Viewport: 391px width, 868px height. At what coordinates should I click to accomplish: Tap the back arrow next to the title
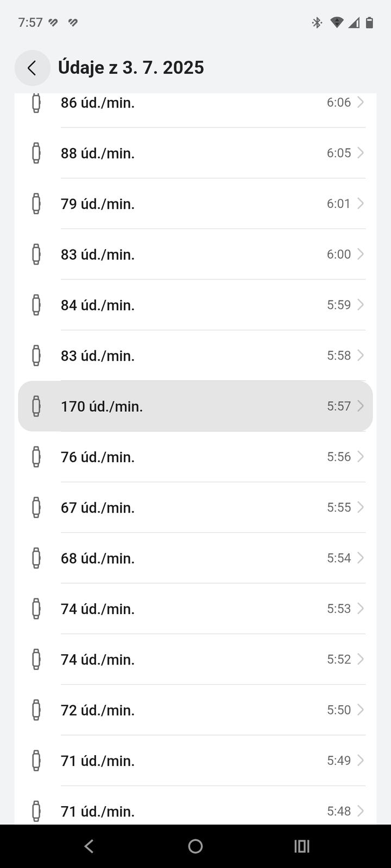tap(32, 68)
